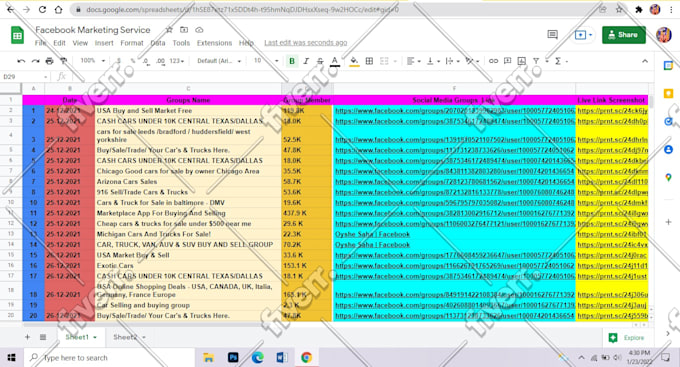Click the Insert chart icon
Image resolution: width=680 pixels, height=367 pixels.
[522, 61]
